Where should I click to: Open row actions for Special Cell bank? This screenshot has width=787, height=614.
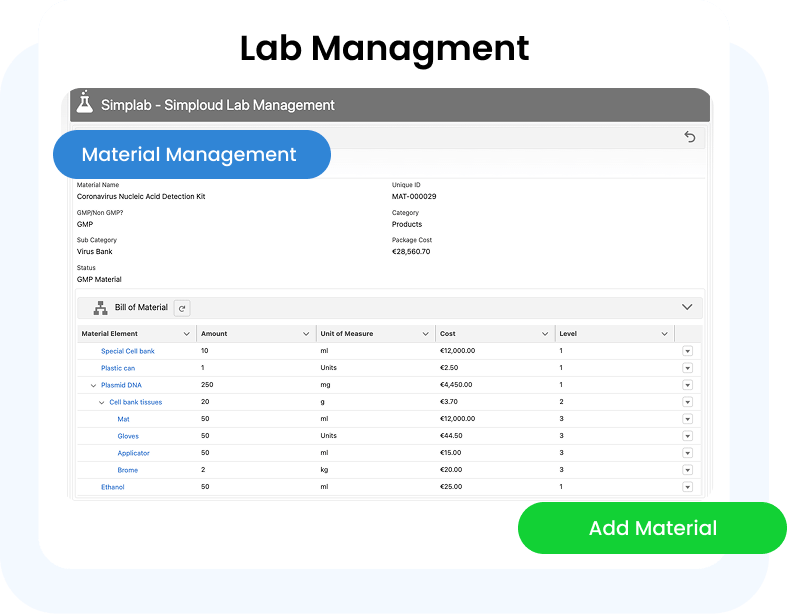click(x=687, y=351)
